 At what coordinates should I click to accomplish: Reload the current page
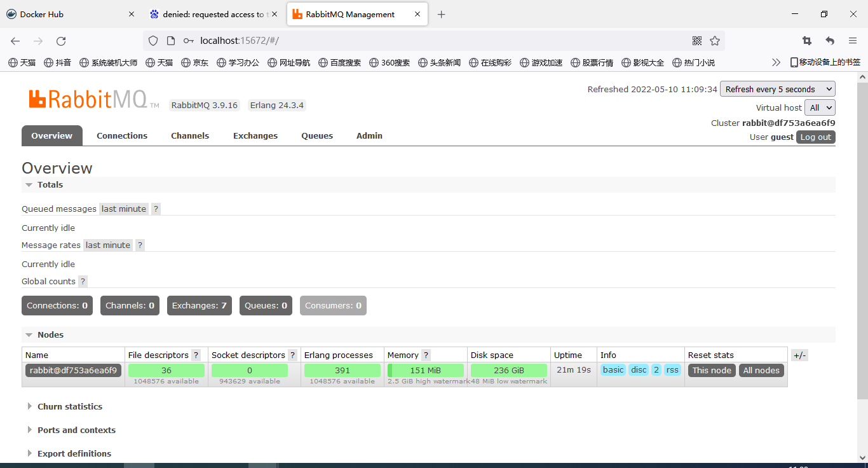(x=61, y=41)
